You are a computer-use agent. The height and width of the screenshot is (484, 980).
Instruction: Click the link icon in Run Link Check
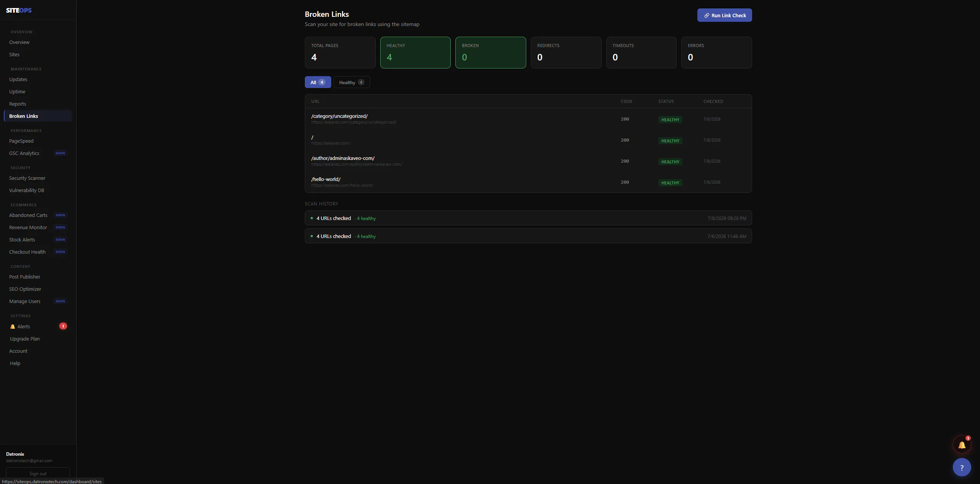click(707, 15)
